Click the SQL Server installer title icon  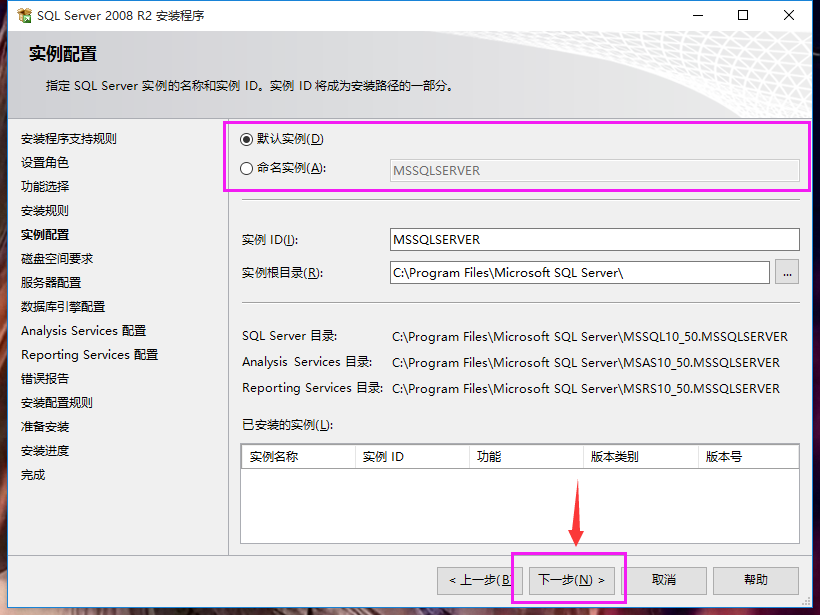click(x=24, y=16)
